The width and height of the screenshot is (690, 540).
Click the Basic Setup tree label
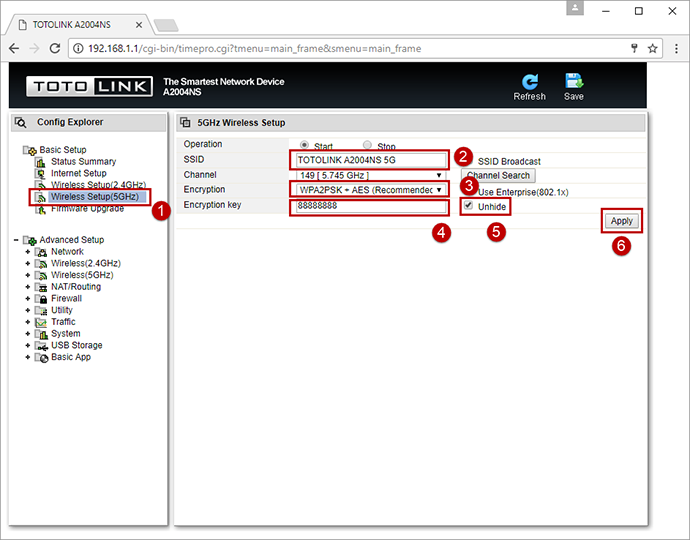point(63,150)
